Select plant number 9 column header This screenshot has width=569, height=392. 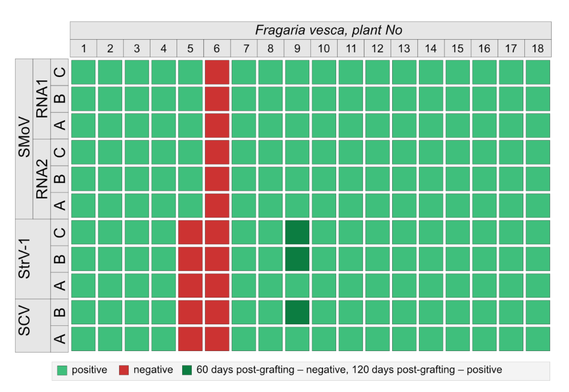297,48
